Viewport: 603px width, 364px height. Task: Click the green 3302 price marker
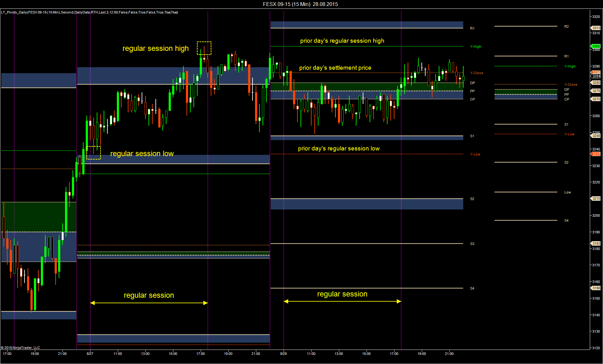click(x=596, y=46)
